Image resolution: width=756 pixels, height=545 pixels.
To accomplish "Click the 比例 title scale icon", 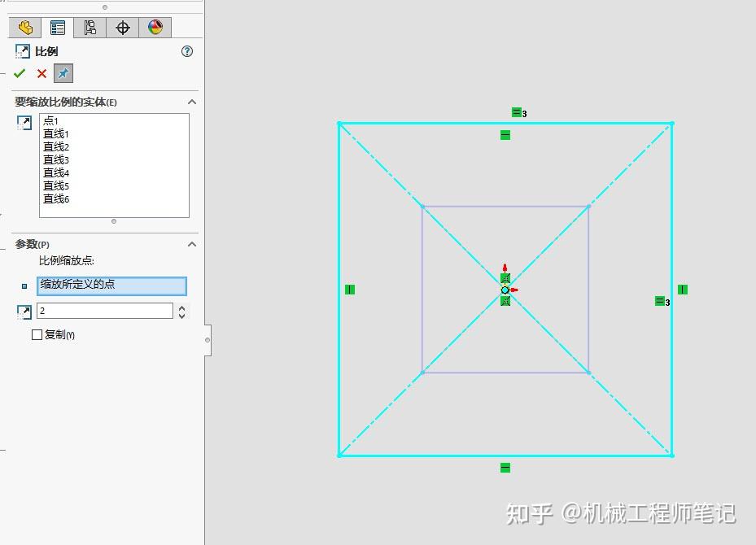I will (x=22, y=51).
